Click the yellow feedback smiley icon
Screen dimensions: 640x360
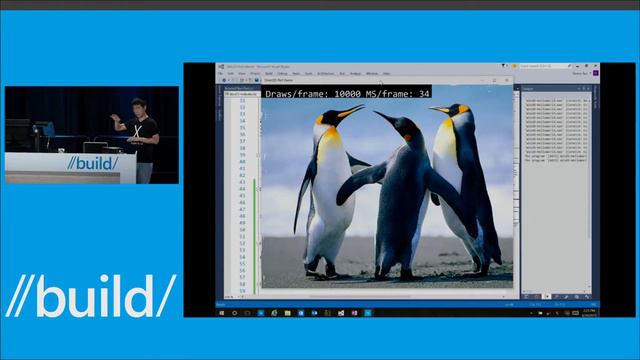(x=515, y=66)
